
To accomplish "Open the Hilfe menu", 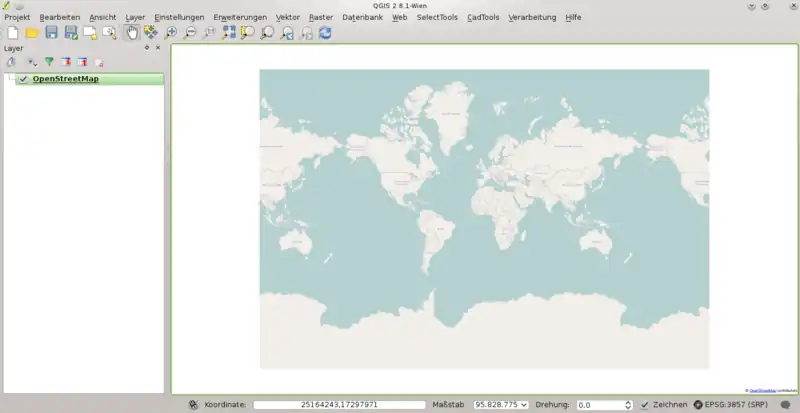I will coord(573,17).
